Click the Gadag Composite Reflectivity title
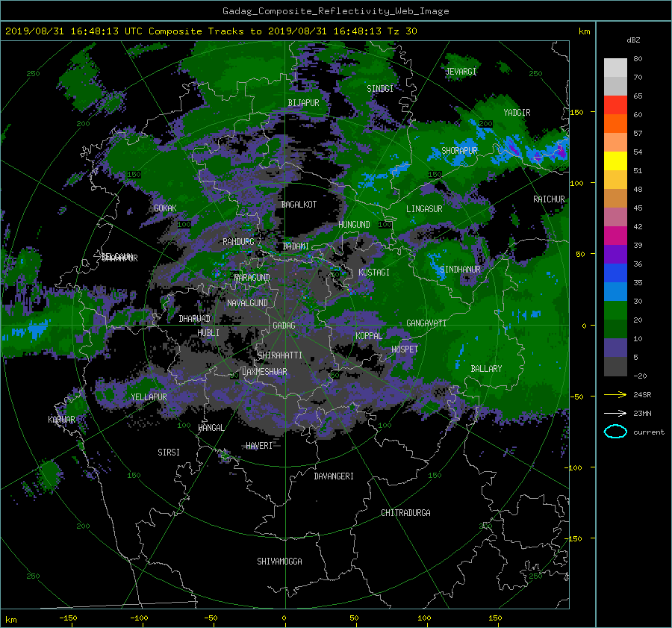 click(x=335, y=11)
